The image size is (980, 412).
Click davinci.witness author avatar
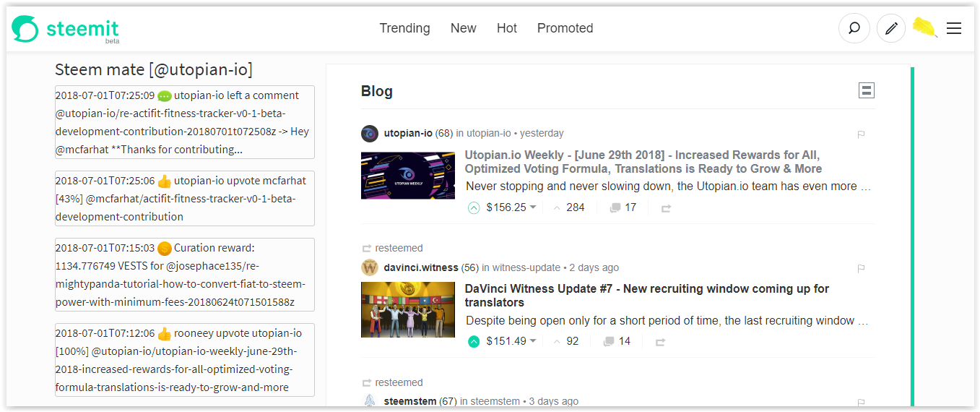[x=370, y=267]
